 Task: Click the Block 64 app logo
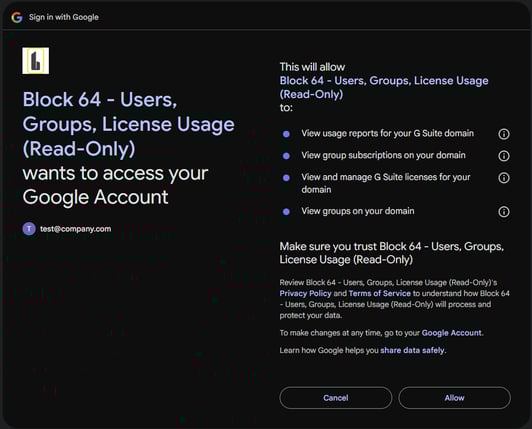point(36,61)
